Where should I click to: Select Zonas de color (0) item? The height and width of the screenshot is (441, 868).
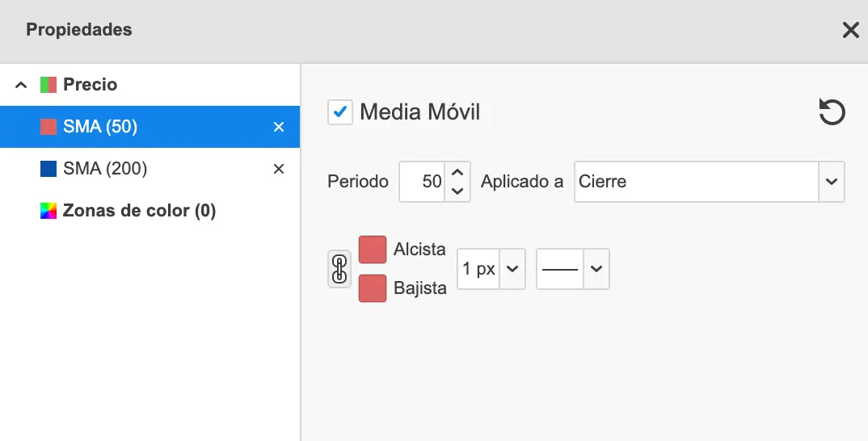tap(139, 211)
